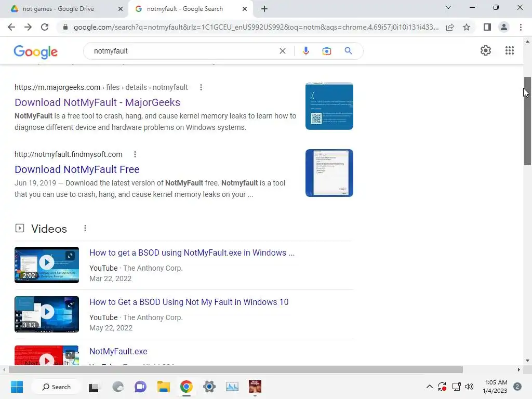Screen dimensions: 532x399
Task: Click the horizontal scrollbar thumb
Action: pyautogui.click(x=236, y=369)
